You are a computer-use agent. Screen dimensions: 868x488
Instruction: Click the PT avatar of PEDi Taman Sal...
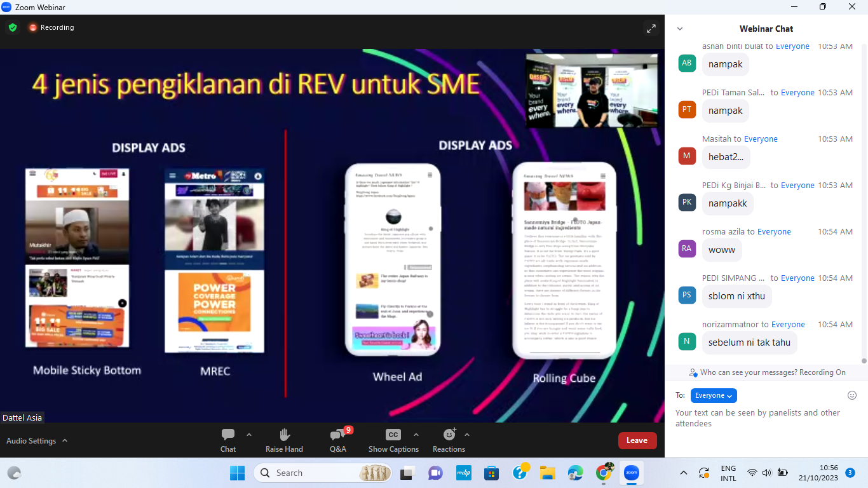click(687, 109)
